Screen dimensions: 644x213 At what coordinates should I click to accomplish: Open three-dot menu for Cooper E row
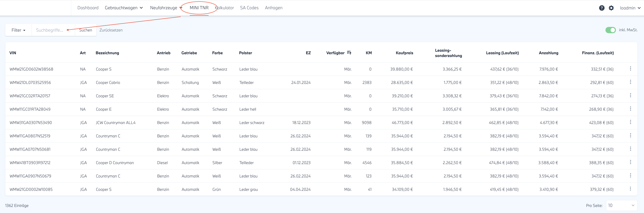630,109
